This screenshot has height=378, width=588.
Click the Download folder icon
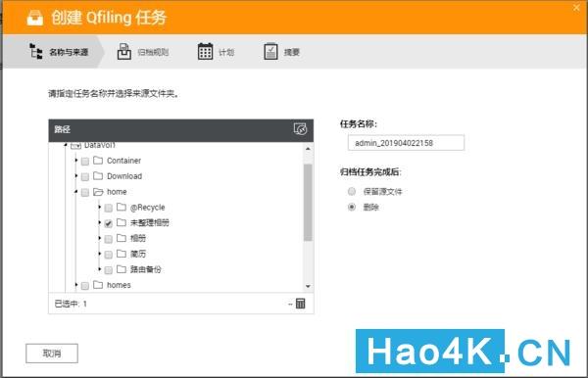coord(98,175)
